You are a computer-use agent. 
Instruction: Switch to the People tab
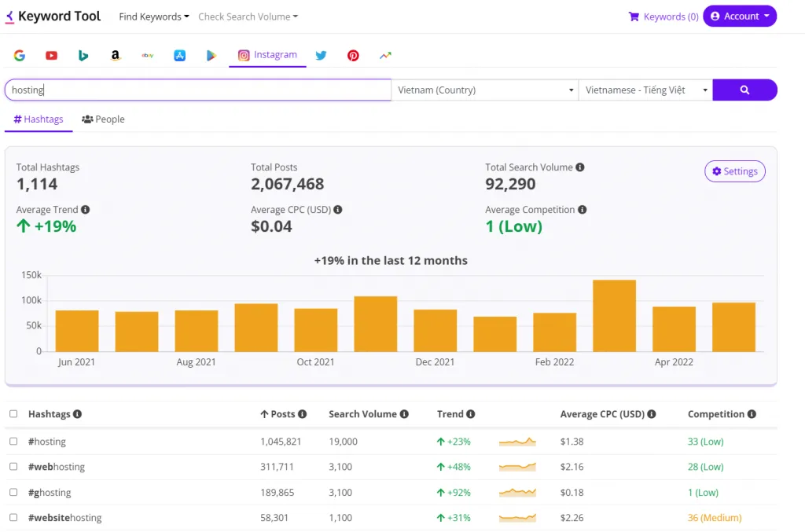coord(103,119)
